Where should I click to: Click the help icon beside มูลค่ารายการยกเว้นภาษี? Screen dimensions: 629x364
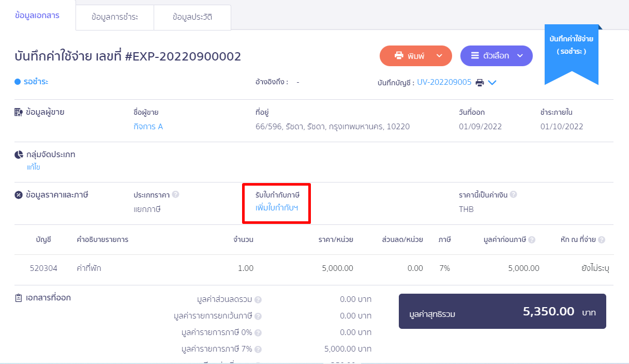[x=258, y=316]
